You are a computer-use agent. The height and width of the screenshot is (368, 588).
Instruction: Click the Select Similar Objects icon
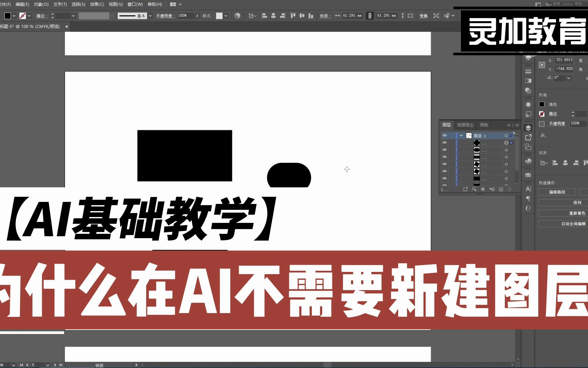pyautogui.click(x=447, y=16)
